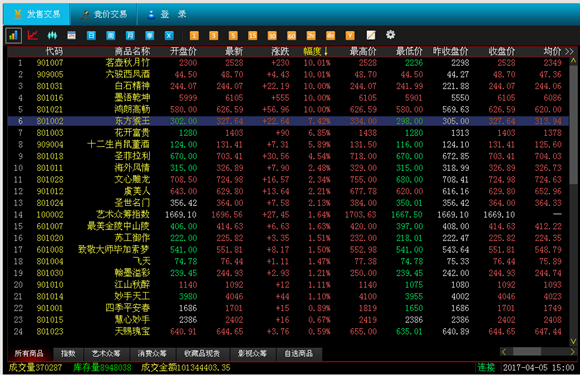Expand more columns with >> arrow
The width and height of the screenshot is (582, 377).
pyautogui.click(x=569, y=52)
